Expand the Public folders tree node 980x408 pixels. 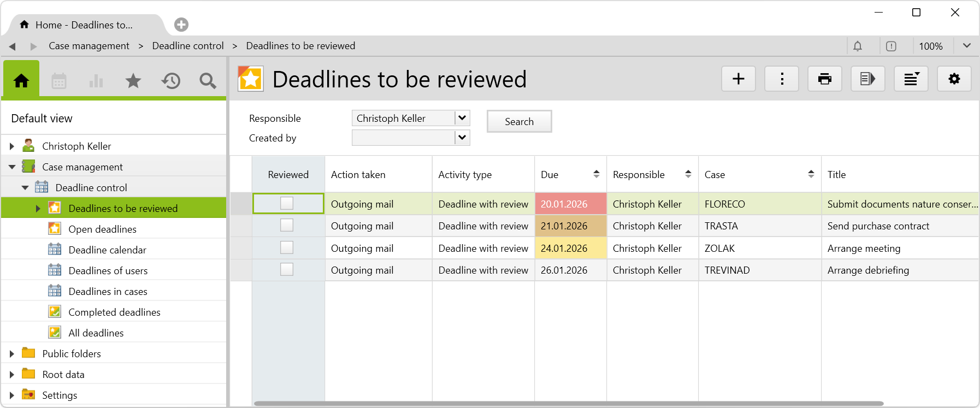(x=11, y=354)
